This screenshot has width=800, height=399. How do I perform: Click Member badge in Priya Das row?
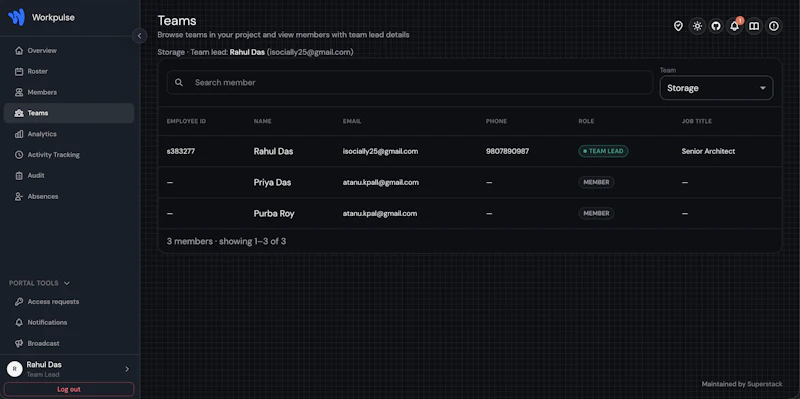click(596, 182)
